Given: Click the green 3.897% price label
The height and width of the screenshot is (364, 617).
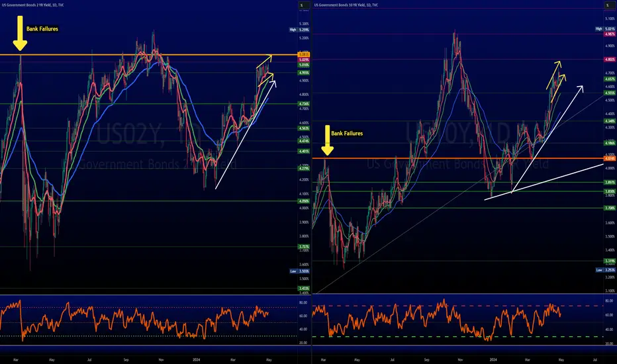Looking at the screenshot, I should [x=610, y=183].
